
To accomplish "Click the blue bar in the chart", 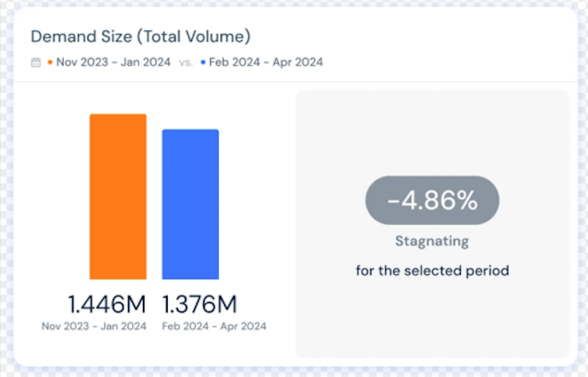I will tap(190, 204).
